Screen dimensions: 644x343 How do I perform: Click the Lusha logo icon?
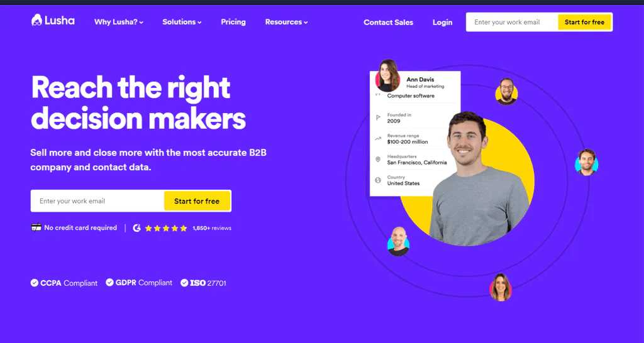tap(37, 20)
